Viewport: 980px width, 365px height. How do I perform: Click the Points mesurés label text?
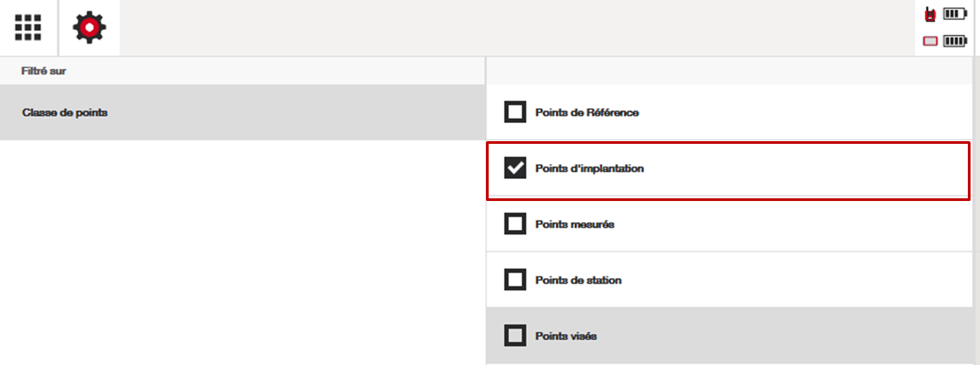(575, 224)
